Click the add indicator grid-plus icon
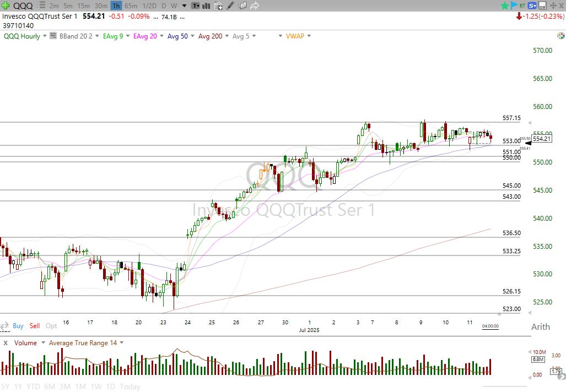Screen dimensions: 566x392 pos(218,6)
